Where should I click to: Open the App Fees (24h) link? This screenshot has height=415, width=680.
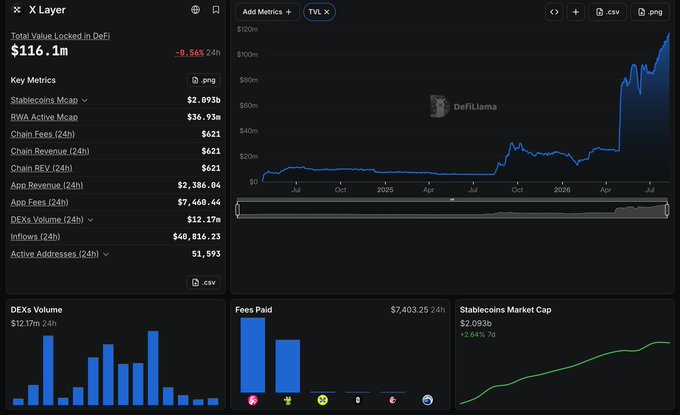[39, 202]
